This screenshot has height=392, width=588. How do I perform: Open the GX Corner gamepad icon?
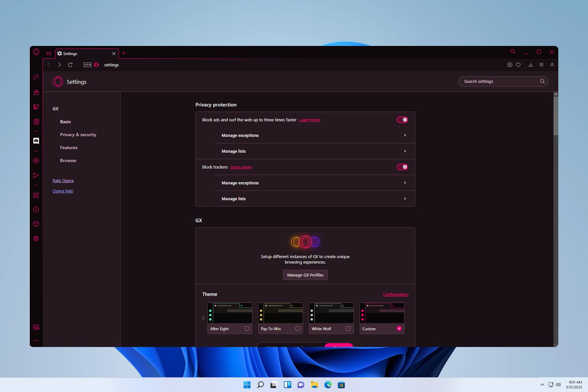(x=49, y=53)
